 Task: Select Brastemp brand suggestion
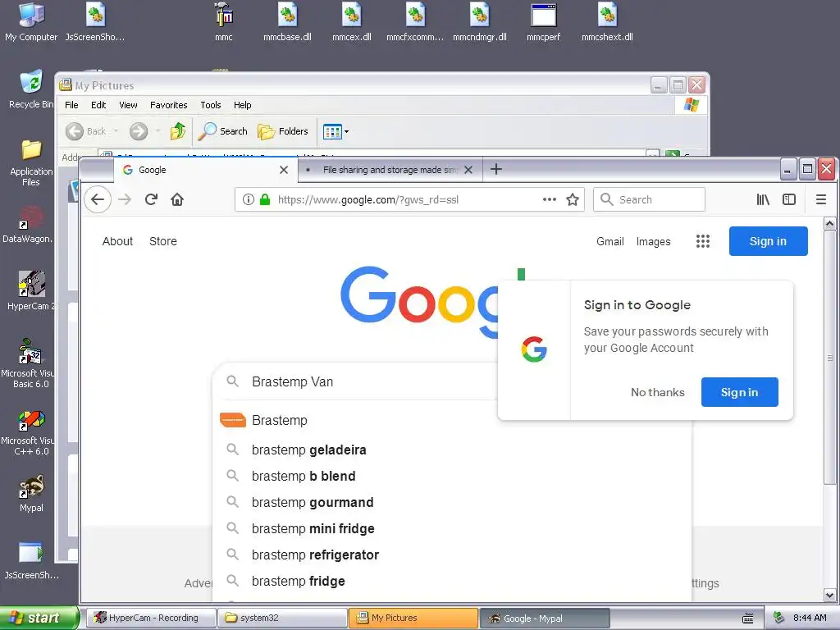pos(452,421)
